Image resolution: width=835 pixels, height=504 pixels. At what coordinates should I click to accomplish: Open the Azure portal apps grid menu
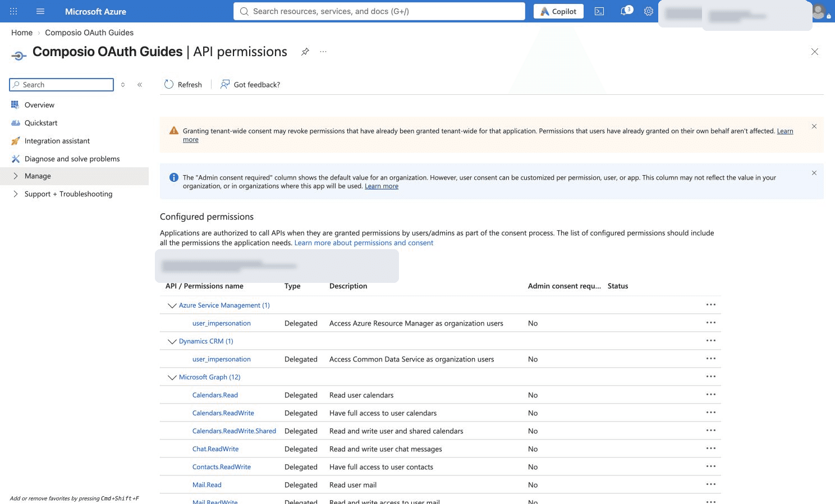pyautogui.click(x=13, y=11)
